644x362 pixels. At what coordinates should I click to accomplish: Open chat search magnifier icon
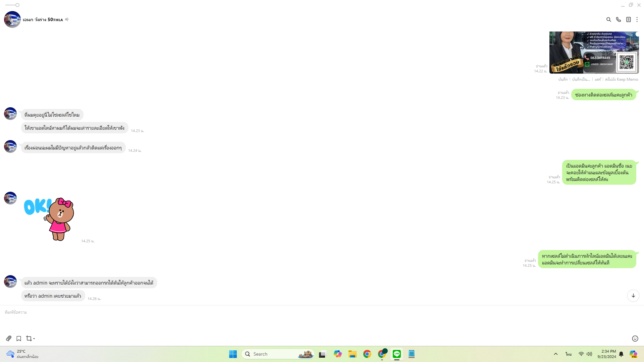[x=608, y=19]
